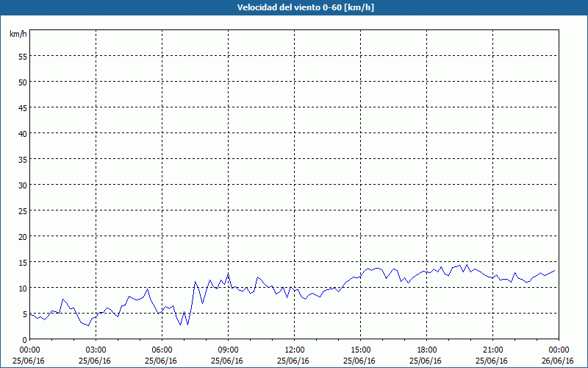Viewport: 588px width, 368px height.
Task: Click the 55 value on the y-axis
Action: click(x=22, y=56)
